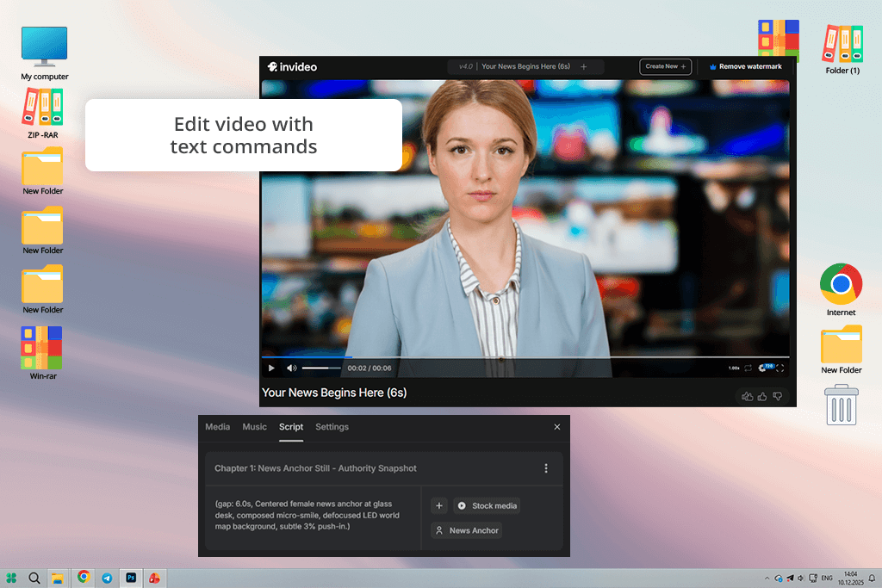Screen dimensions: 882x588
Task: Click the Stock media button
Action: 487,506
